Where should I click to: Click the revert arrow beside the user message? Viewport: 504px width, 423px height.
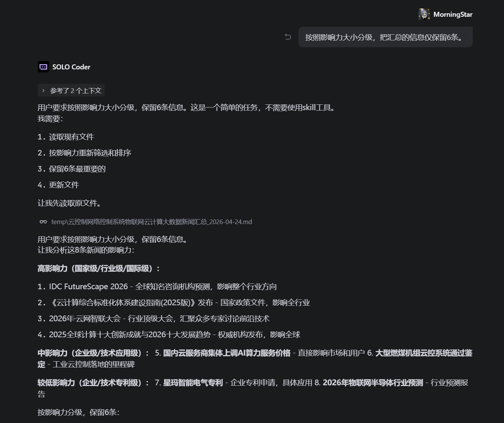[288, 37]
